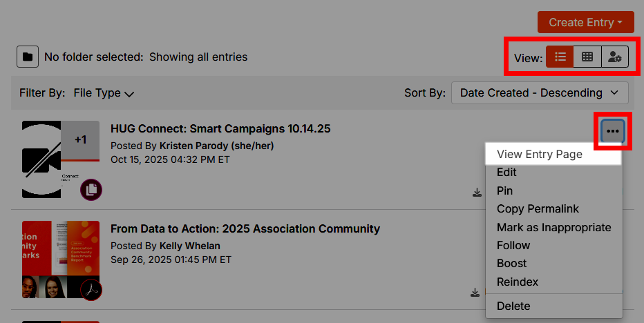Open the Sort By Date Created dropdown
The width and height of the screenshot is (644, 323).
click(x=540, y=92)
